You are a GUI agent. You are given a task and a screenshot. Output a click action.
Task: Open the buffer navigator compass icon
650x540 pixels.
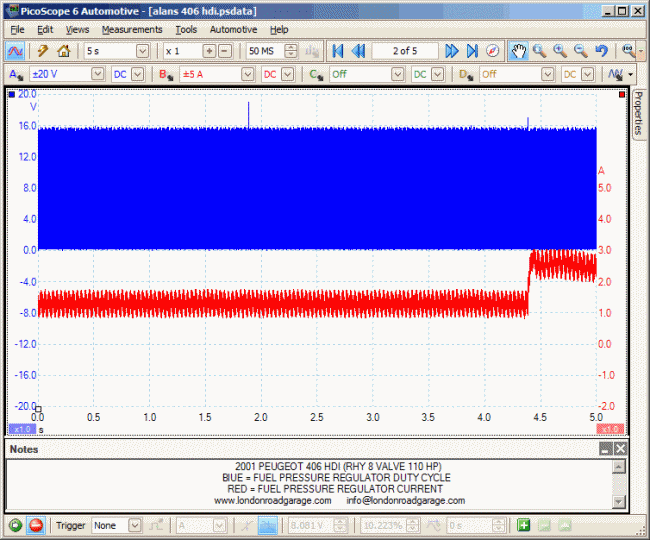(492, 51)
